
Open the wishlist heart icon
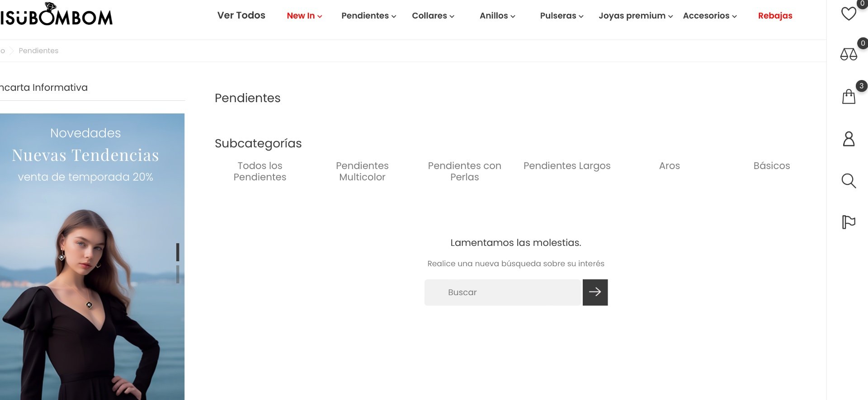(x=849, y=14)
